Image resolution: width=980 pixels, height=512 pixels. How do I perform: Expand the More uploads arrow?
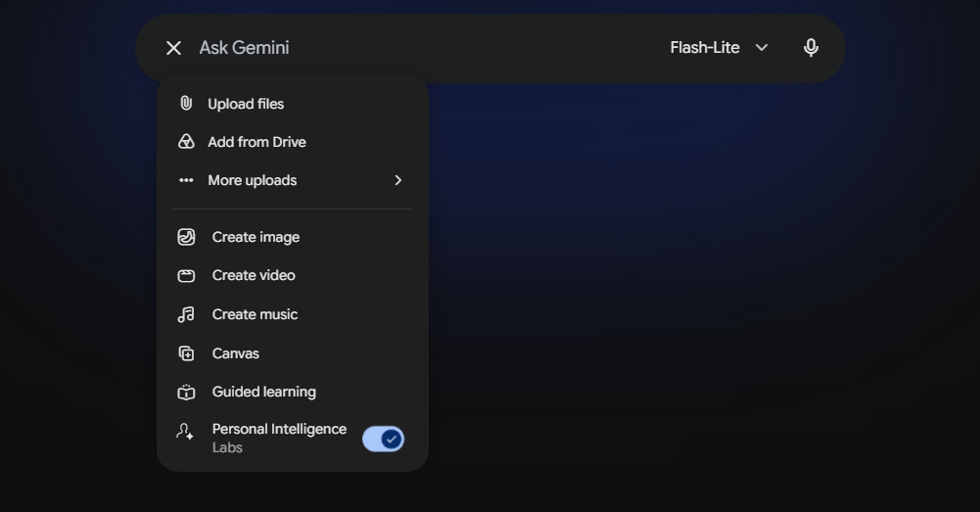(x=398, y=181)
